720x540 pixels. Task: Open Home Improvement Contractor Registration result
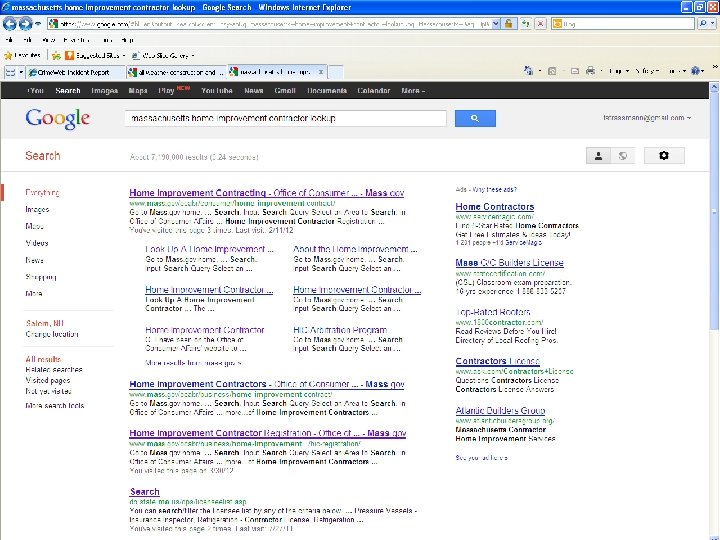[x=268, y=433]
